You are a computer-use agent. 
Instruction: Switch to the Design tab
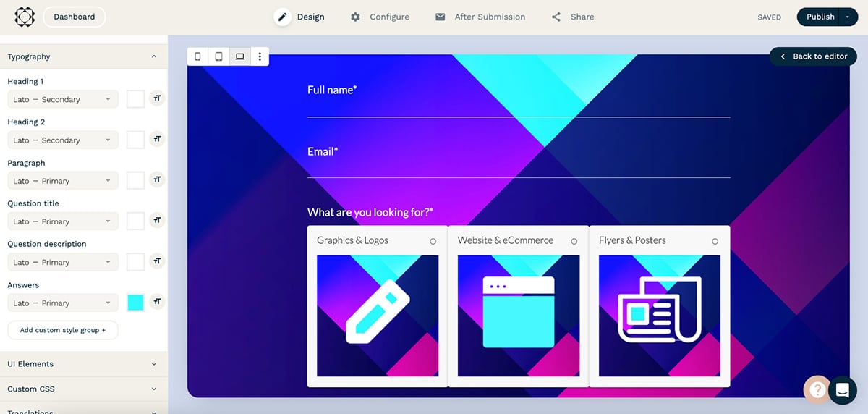pyautogui.click(x=300, y=17)
